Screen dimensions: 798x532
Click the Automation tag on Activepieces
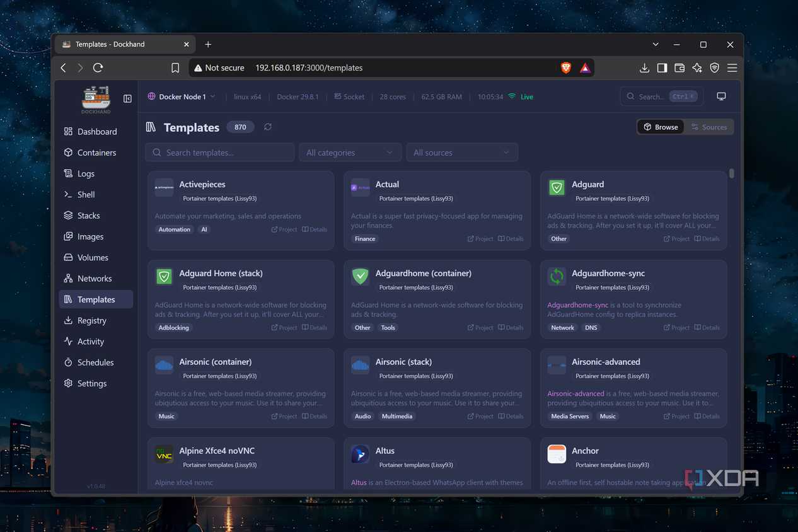[x=174, y=229]
